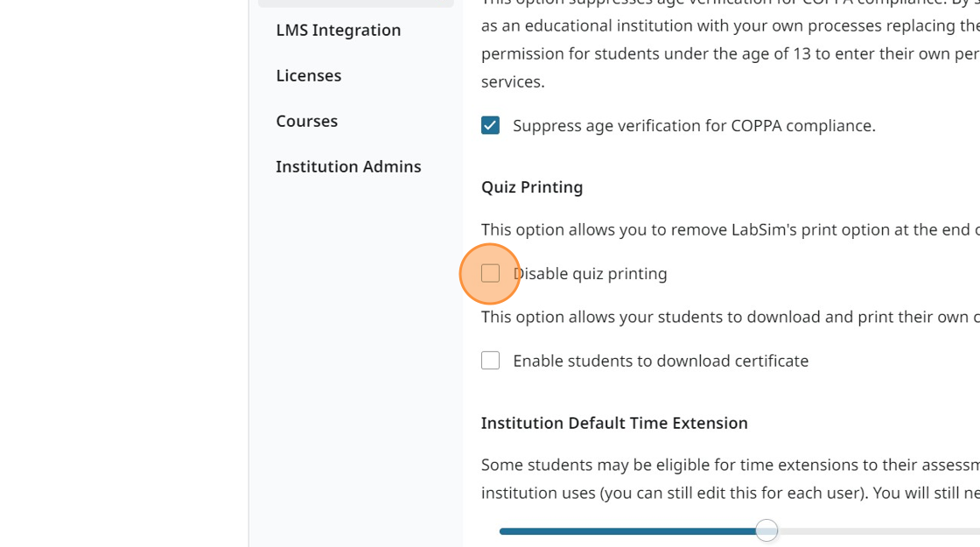Click the highlighted Disable quiz printing checkbox
The height and width of the screenshot is (547, 980).
(x=490, y=273)
